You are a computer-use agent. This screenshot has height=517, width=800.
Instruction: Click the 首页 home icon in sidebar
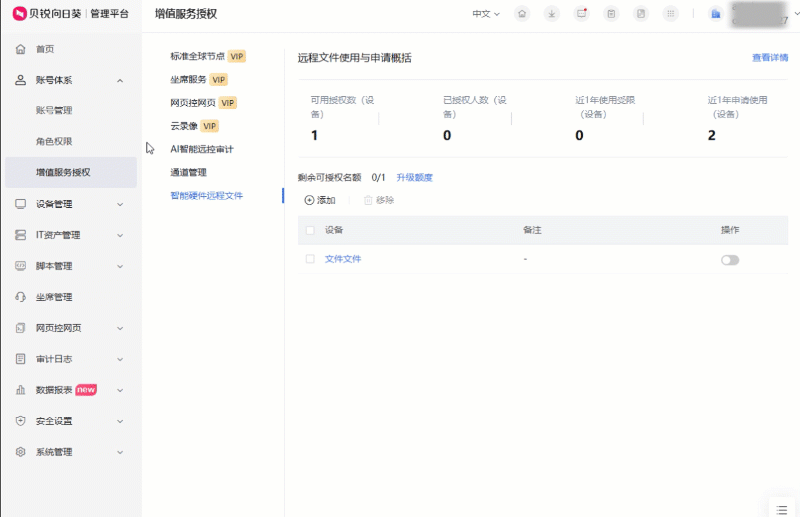pos(21,49)
